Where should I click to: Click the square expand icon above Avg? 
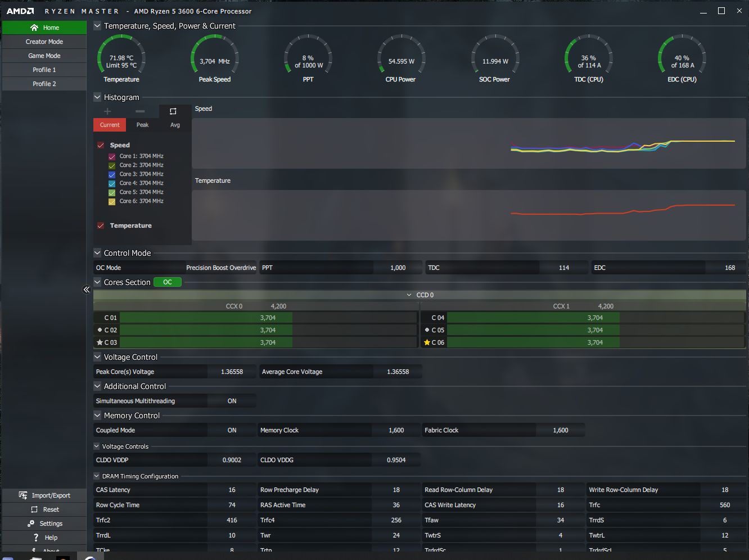(173, 111)
